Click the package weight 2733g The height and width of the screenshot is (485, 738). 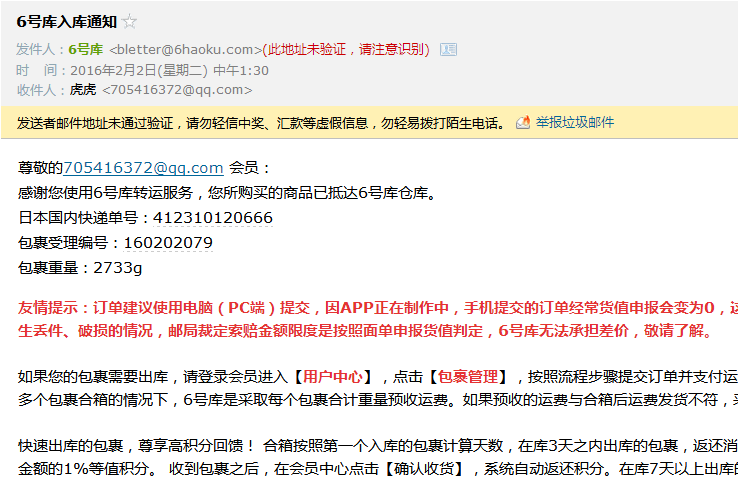point(118,268)
